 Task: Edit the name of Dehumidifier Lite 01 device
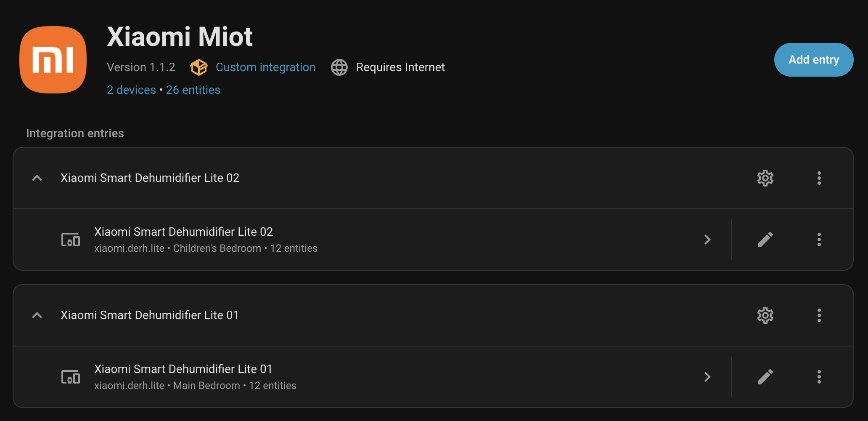[765, 377]
